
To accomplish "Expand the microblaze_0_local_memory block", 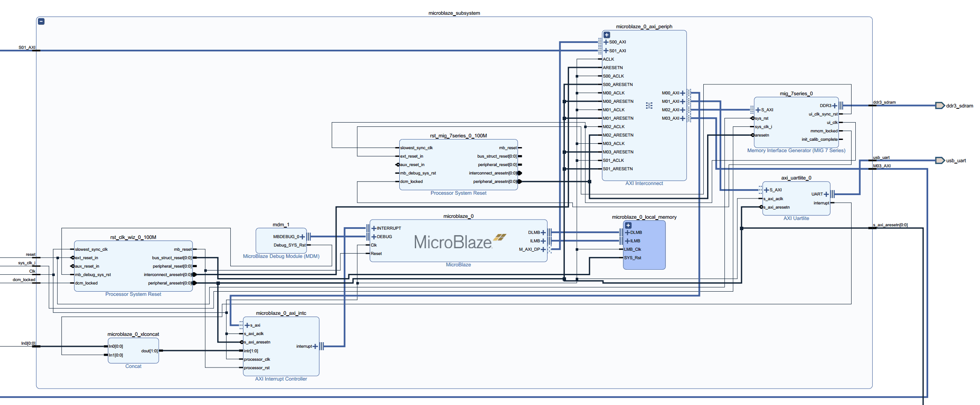I will (x=628, y=225).
